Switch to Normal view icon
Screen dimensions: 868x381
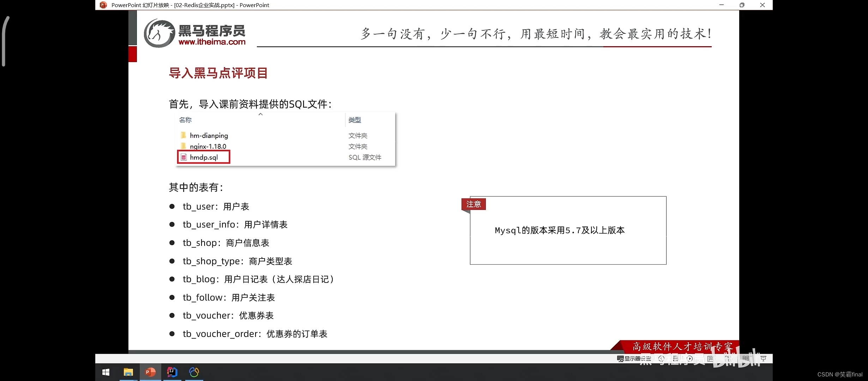(x=710, y=358)
